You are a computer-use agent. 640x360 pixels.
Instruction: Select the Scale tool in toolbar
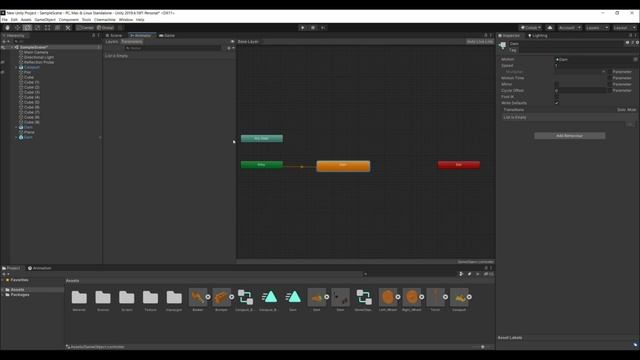coord(38,28)
